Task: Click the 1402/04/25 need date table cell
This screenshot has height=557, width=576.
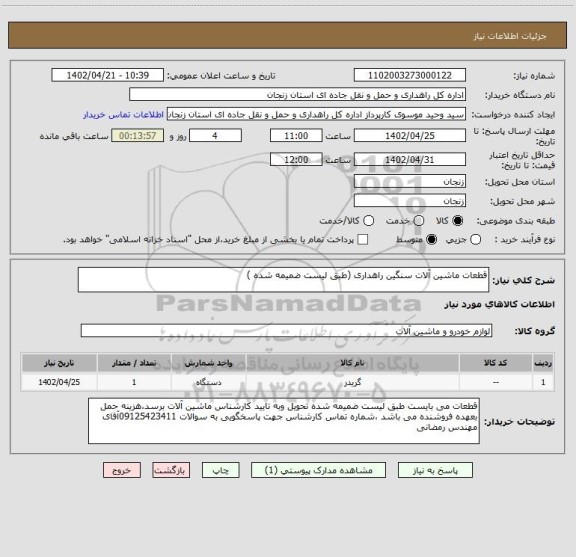Action: [59, 382]
